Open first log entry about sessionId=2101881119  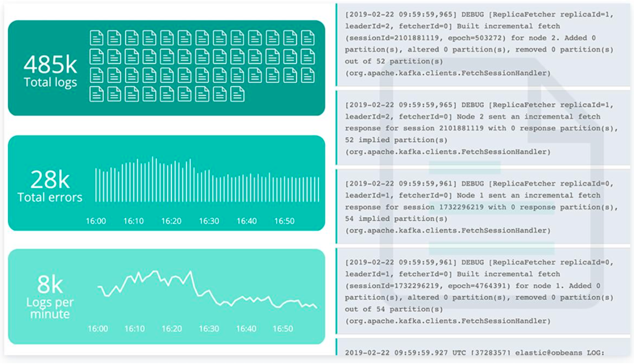(x=483, y=44)
